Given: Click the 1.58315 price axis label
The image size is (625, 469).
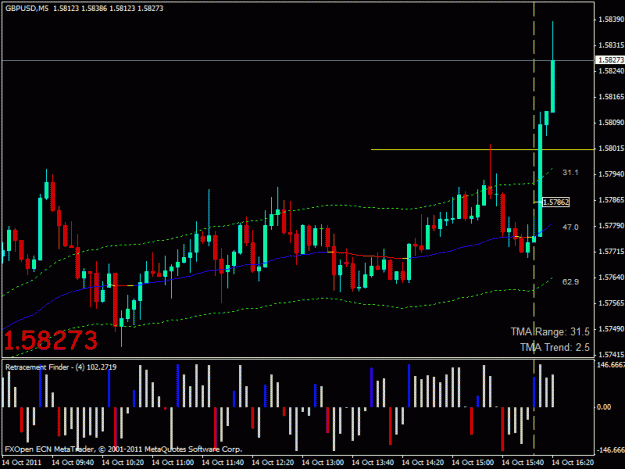Looking at the screenshot, I should pyautogui.click(x=611, y=45).
